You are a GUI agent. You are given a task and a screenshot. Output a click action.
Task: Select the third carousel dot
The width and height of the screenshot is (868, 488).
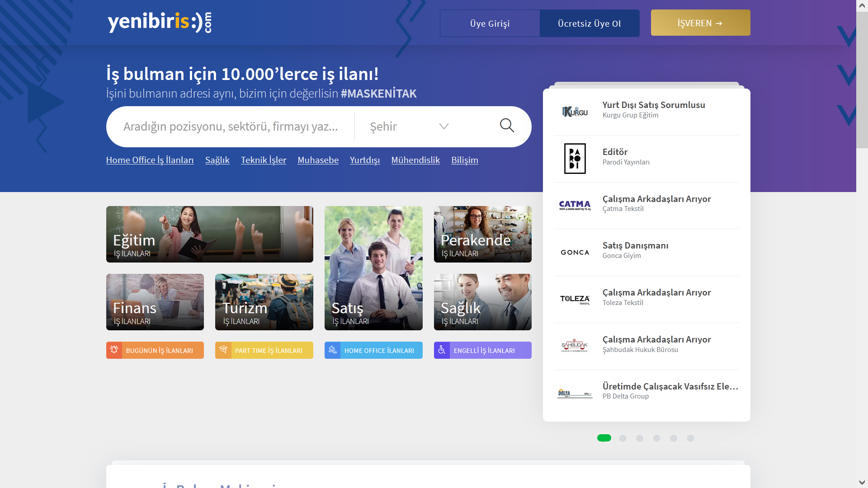click(640, 438)
